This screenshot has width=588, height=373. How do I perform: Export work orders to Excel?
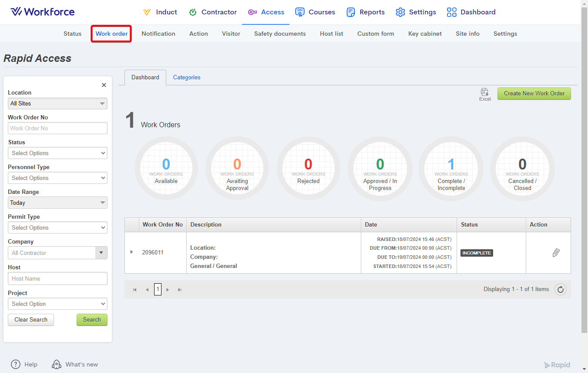(x=485, y=95)
